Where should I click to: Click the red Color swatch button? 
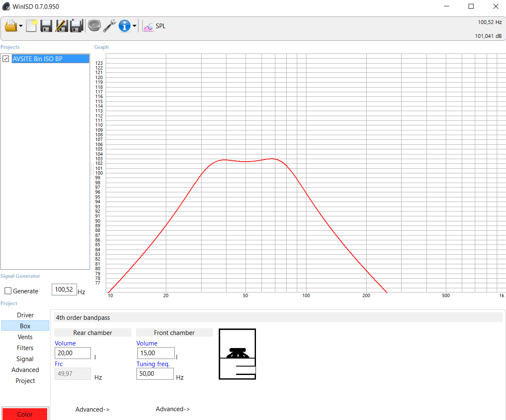coord(25,414)
